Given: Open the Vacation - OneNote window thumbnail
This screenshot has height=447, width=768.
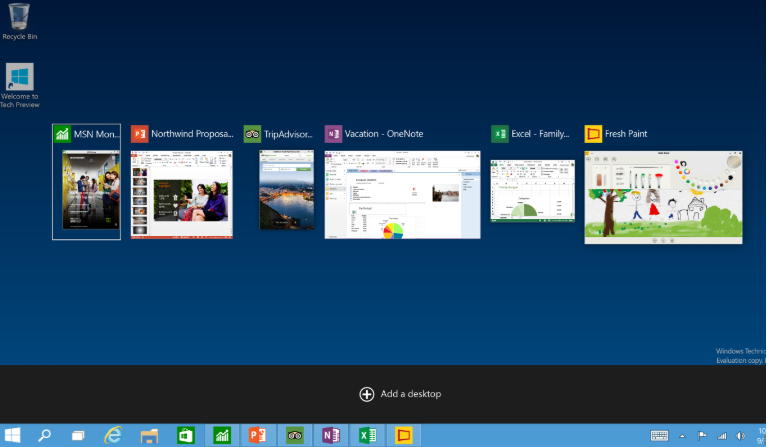Looking at the screenshot, I should [402, 195].
